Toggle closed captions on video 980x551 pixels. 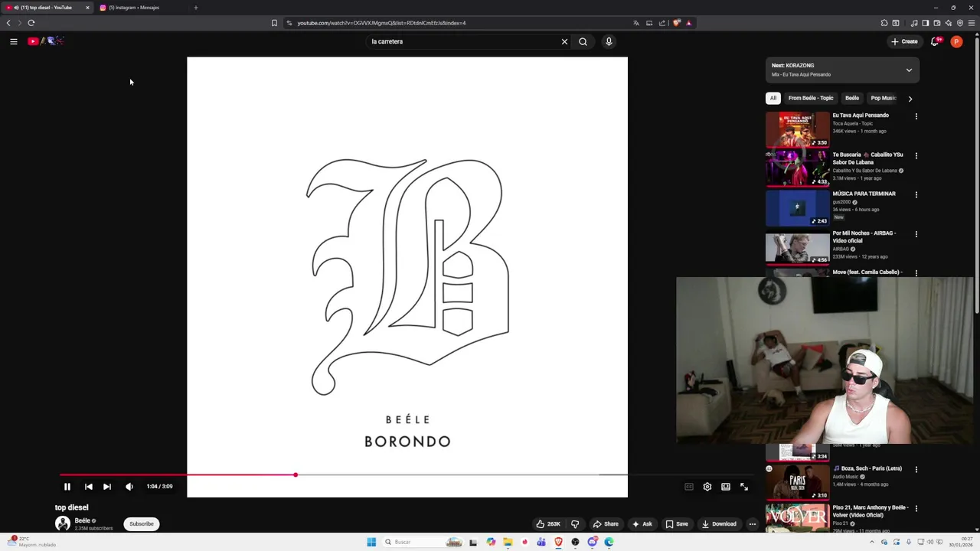click(x=689, y=487)
